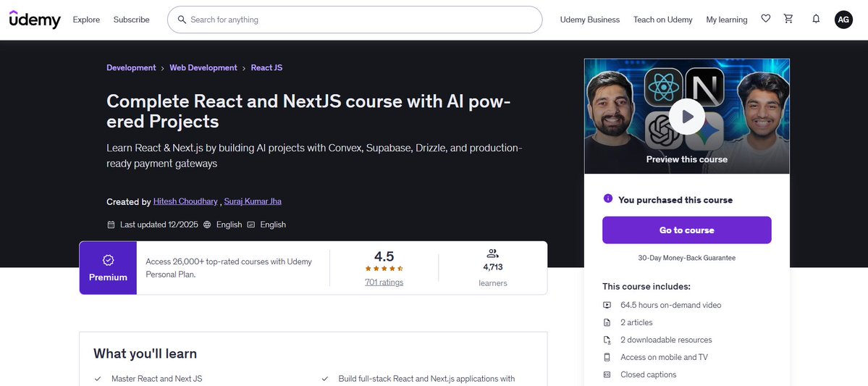The image size is (868, 386).
Task: Open instructor Hitesh Choudhary profile
Action: pos(185,201)
